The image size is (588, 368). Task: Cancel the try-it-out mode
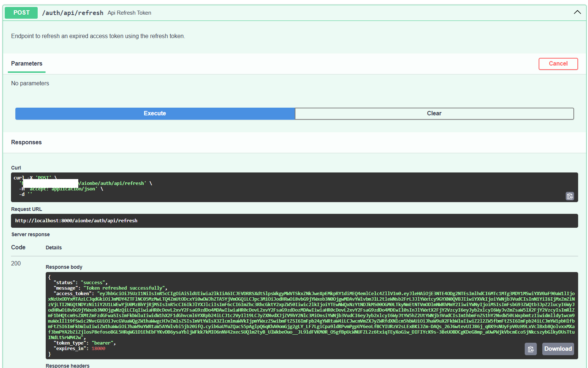coord(558,64)
